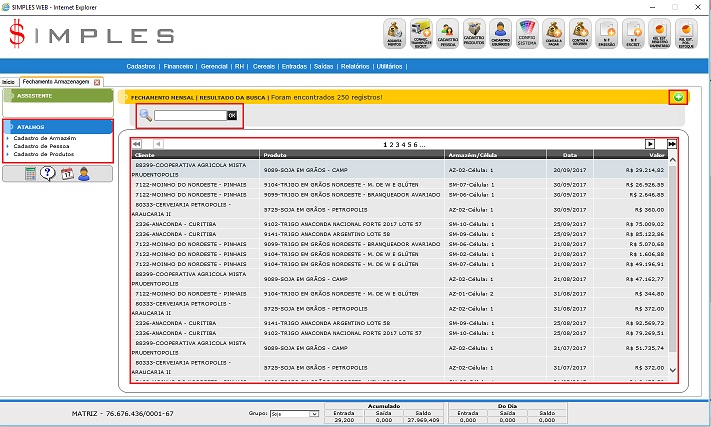Open the Financeiro menu
The height and width of the screenshot is (427, 711).
(179, 66)
